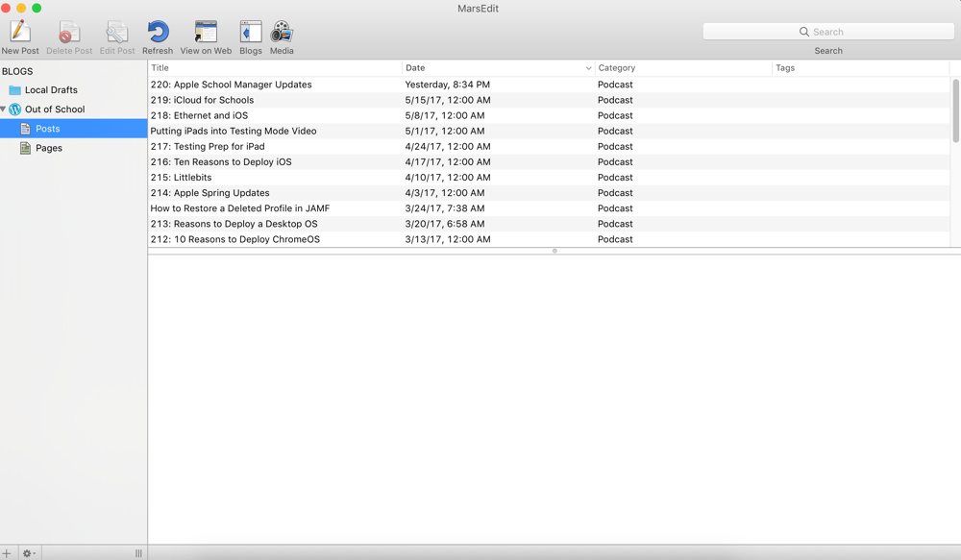Viewport: 961px width, 560px height.
Task: Click date 'Yesterday, 8:34 PM'
Action: coord(448,85)
